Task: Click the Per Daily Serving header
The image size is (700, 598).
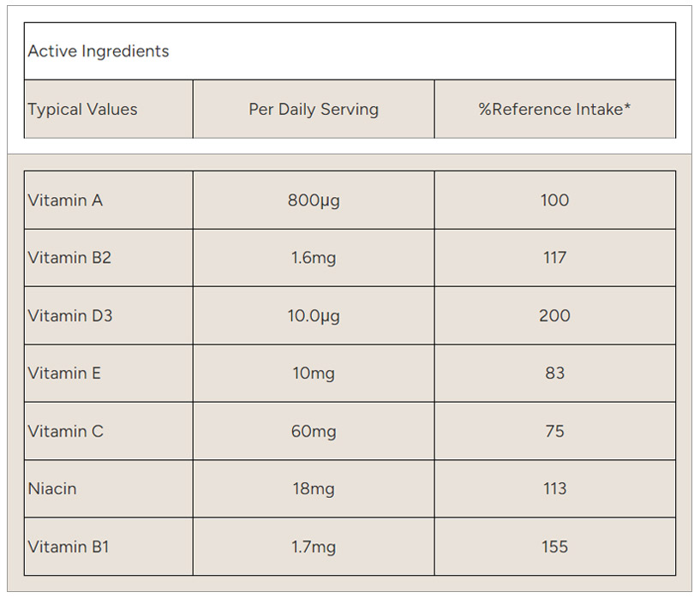Action: (x=314, y=110)
